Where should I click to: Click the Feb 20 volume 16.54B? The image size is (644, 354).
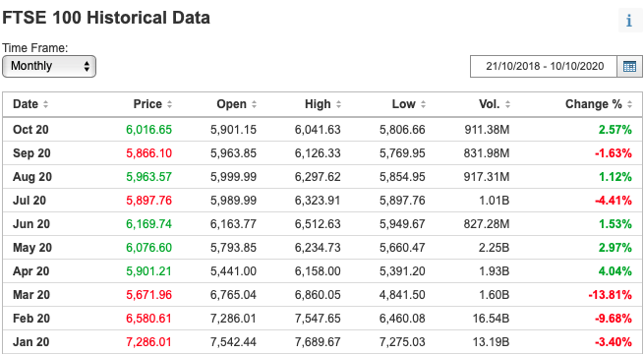coord(491,319)
